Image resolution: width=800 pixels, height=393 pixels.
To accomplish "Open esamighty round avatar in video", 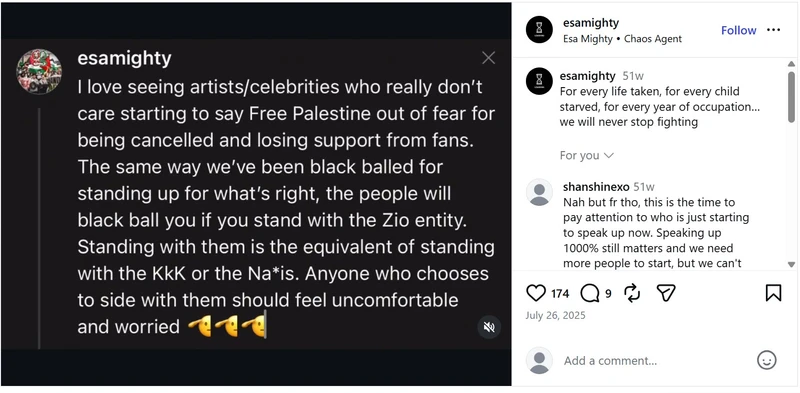I will point(39,71).
